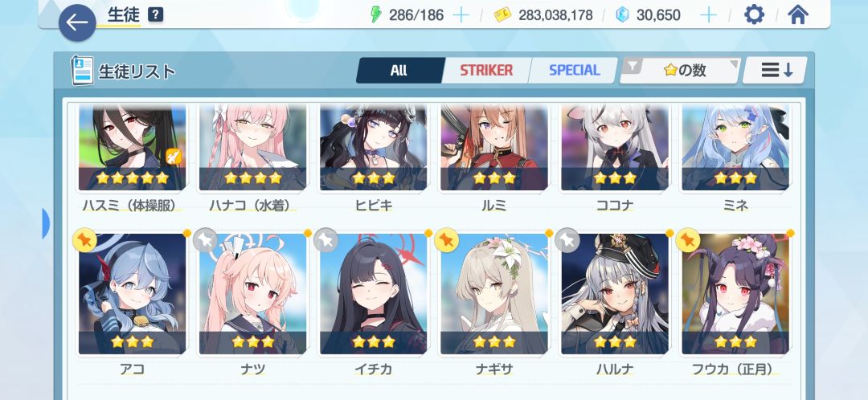Open the question mark help icon
This screenshot has width=868, height=400.
coord(156,15)
